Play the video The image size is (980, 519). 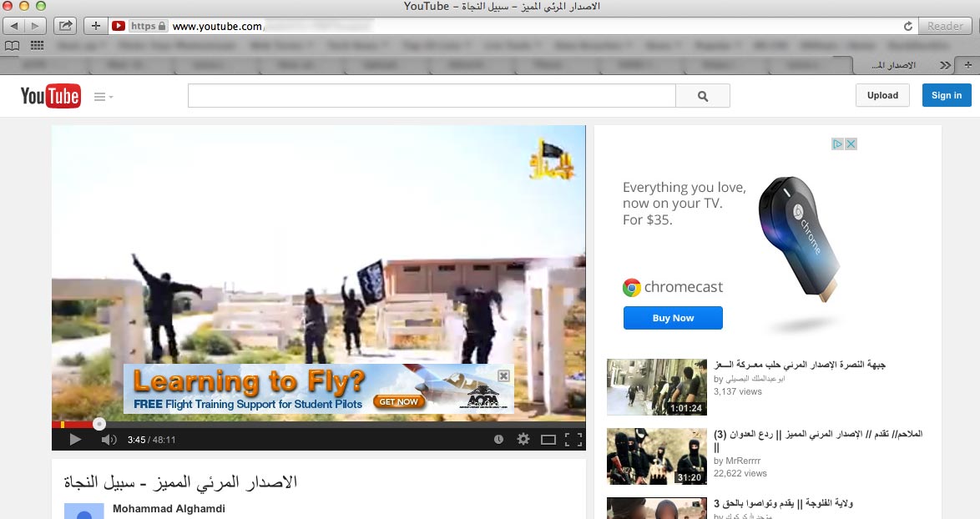coord(75,439)
